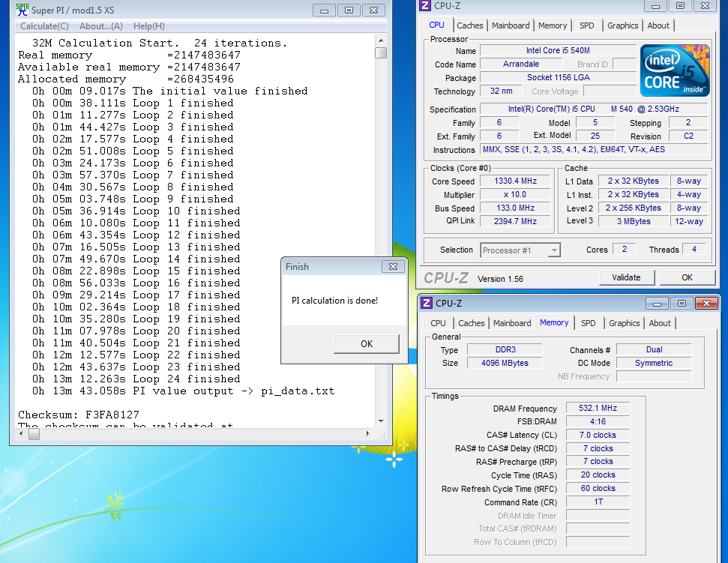Click the DRAM Frequency value 532.1 MHz
The height and width of the screenshot is (563, 728).
point(598,408)
